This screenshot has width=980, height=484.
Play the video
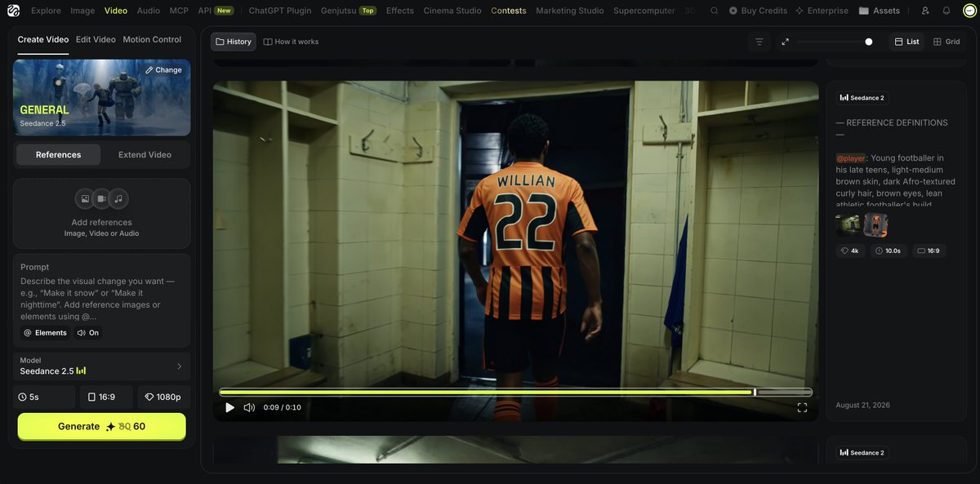pyautogui.click(x=230, y=407)
